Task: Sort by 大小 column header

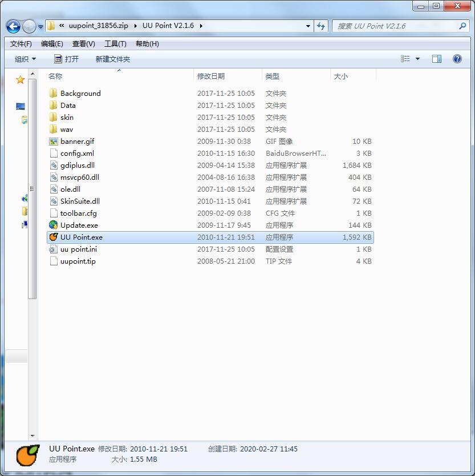Action: [340, 76]
